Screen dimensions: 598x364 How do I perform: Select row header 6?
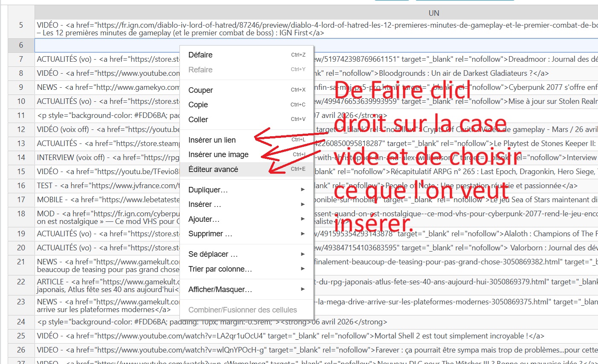point(21,45)
